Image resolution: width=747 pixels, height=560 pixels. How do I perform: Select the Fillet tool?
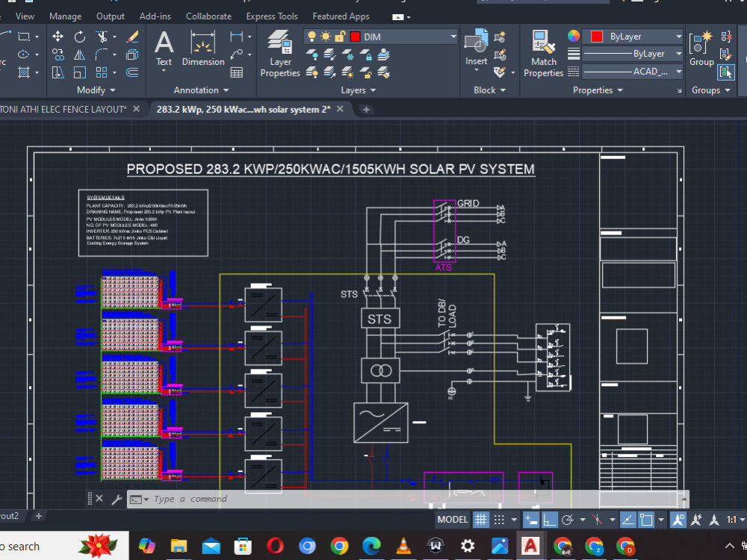(x=101, y=55)
